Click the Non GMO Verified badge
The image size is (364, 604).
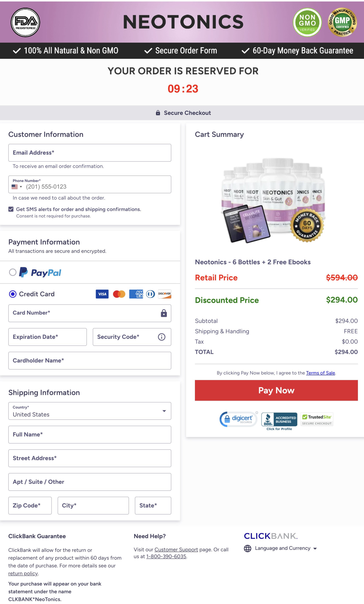pyautogui.click(x=307, y=22)
